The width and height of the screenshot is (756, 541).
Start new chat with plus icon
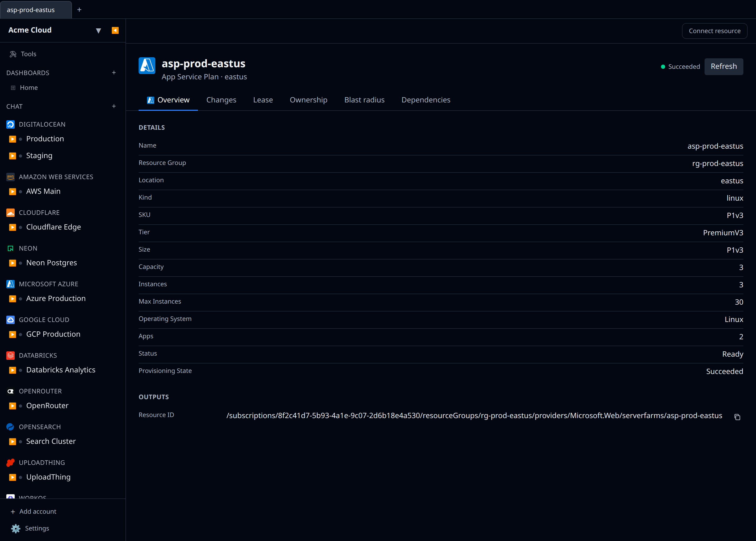click(114, 106)
